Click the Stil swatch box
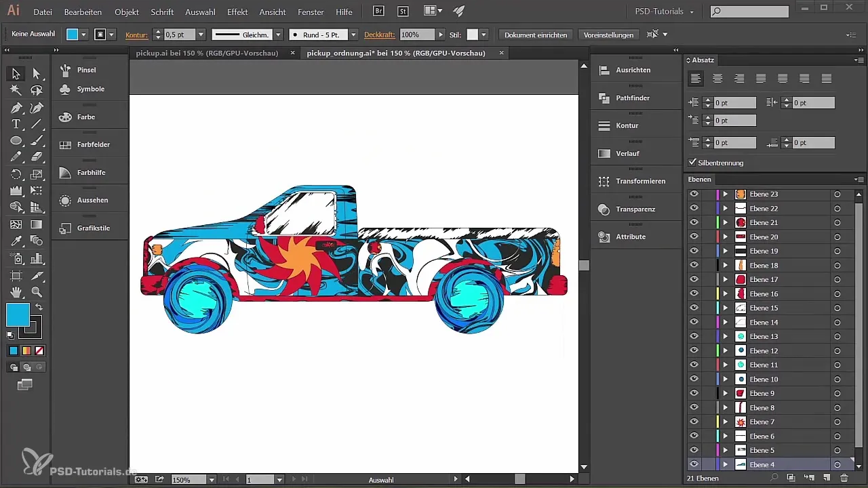 point(473,35)
